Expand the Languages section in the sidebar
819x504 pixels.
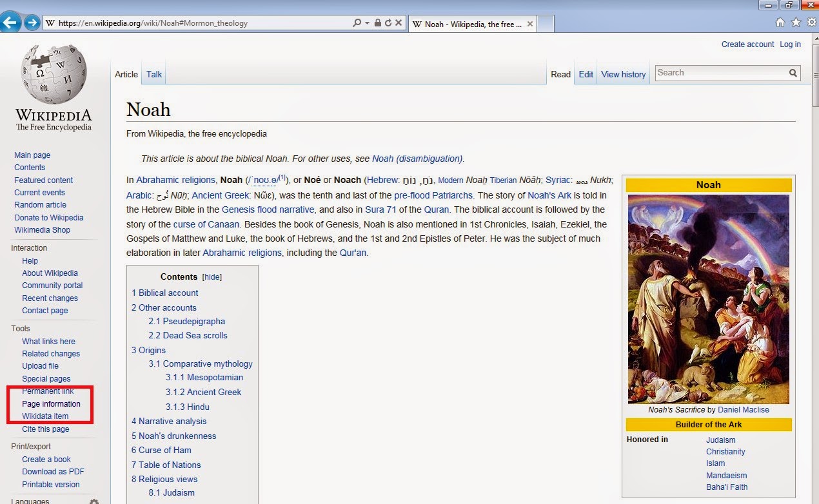tap(32, 500)
